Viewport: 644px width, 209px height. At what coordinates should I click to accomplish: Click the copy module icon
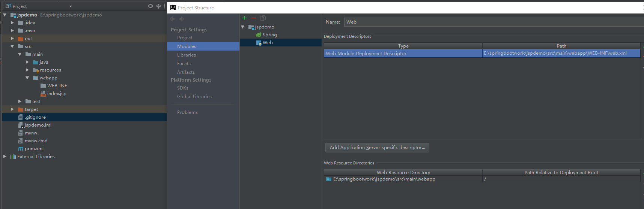(x=263, y=18)
